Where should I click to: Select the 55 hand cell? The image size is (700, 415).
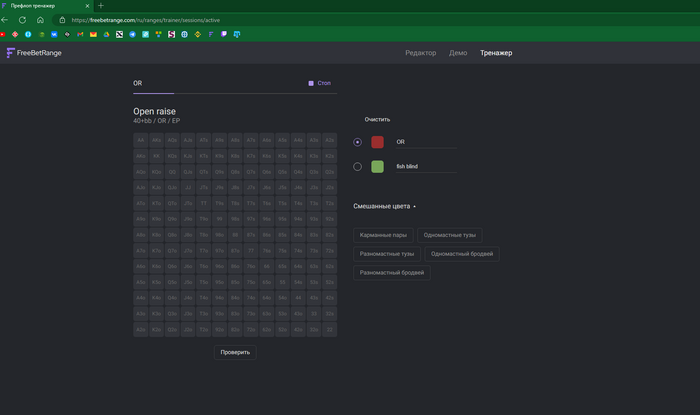(282, 282)
